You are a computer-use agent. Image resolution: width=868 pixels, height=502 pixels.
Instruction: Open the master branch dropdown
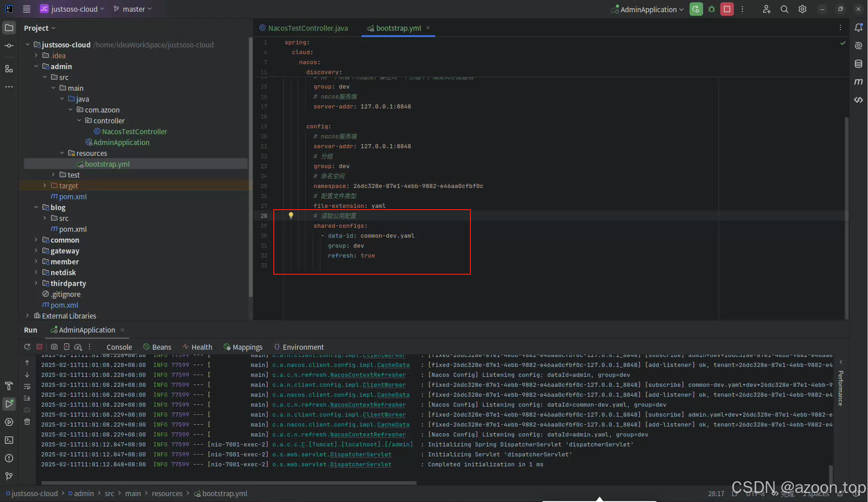click(x=132, y=9)
